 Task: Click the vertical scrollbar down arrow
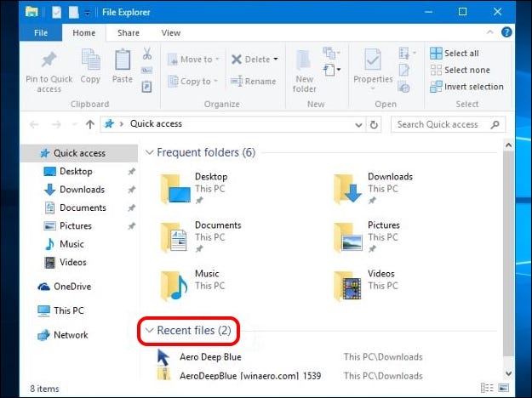(508, 373)
